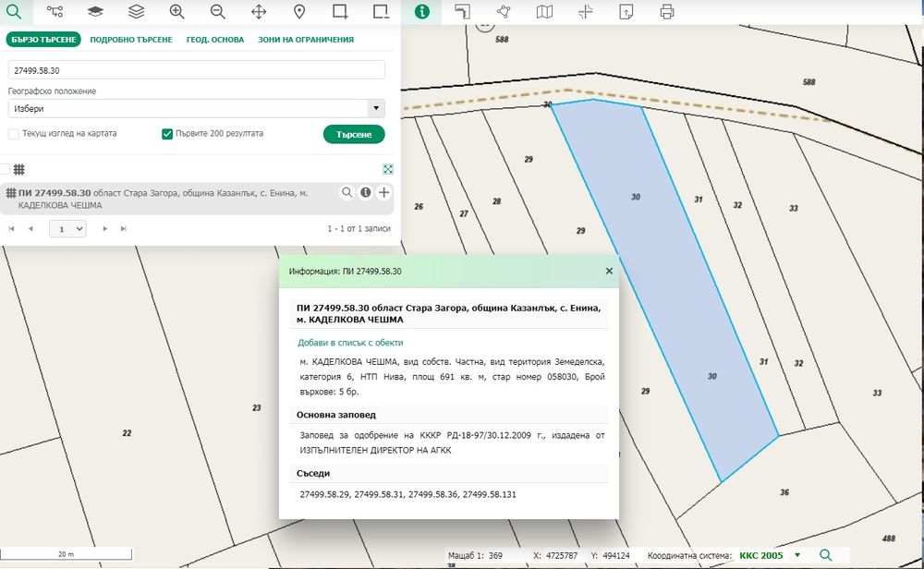
Task: Enable 'Текущ изглед на картата' checkbox
Action: (x=14, y=134)
